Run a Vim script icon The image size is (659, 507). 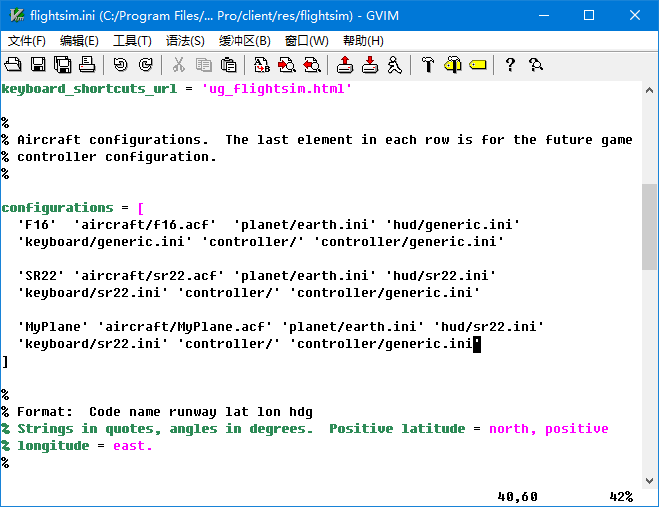pos(395,65)
